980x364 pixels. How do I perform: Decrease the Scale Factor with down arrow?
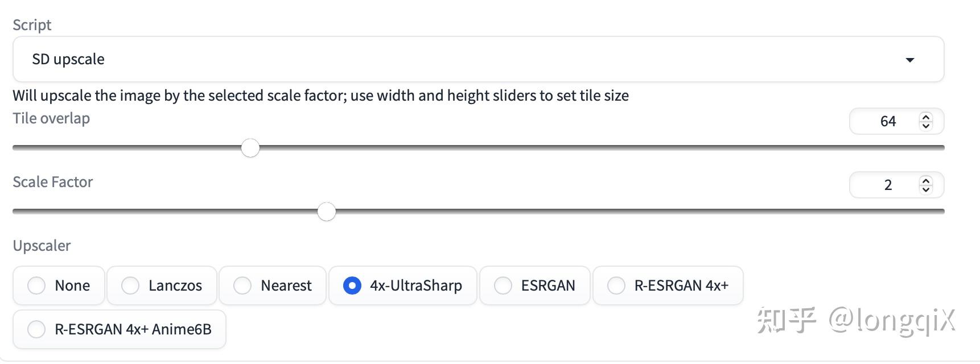(926, 189)
